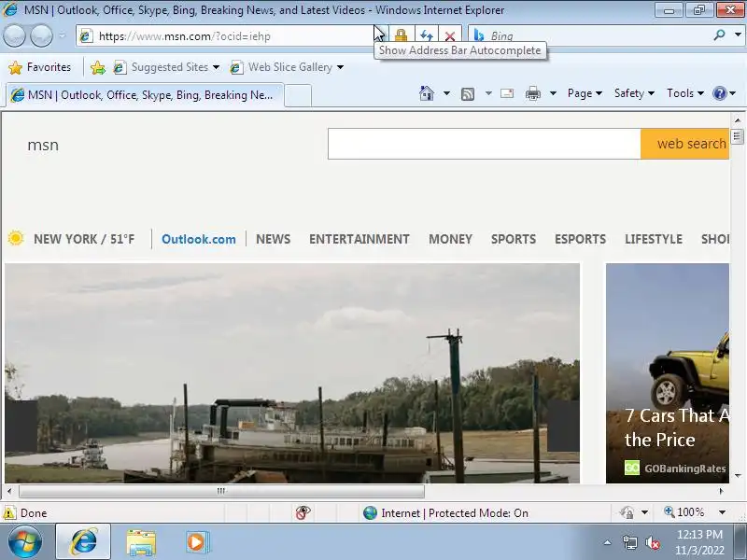This screenshot has height=560, width=747.
Task: Expand Home button dropdown arrow
Action: [x=446, y=93]
